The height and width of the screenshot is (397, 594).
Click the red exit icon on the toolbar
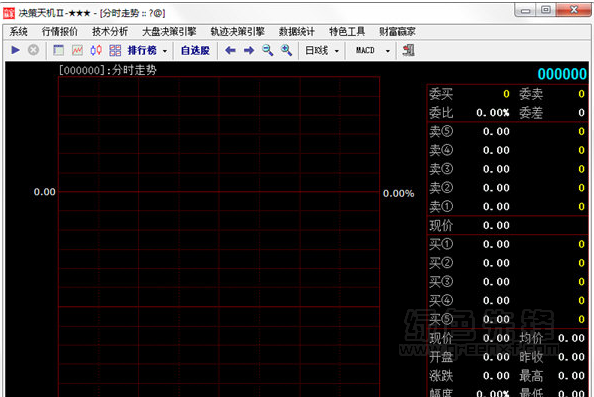[x=408, y=50]
